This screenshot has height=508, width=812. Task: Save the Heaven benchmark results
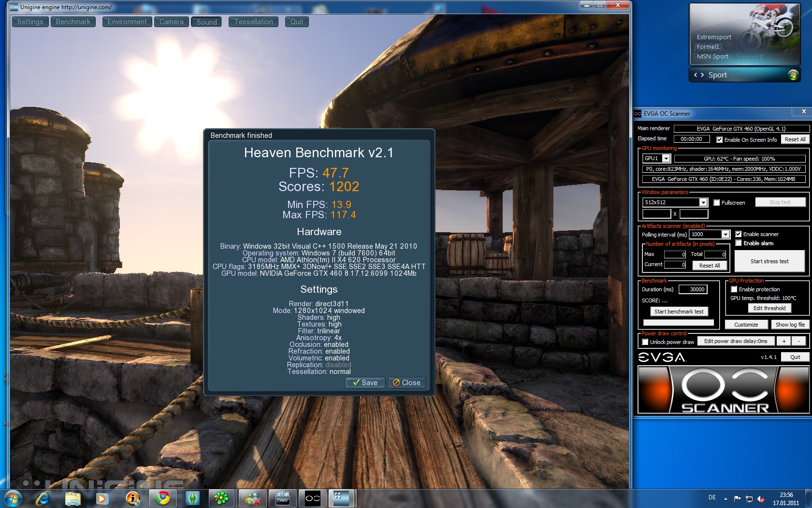click(x=365, y=383)
